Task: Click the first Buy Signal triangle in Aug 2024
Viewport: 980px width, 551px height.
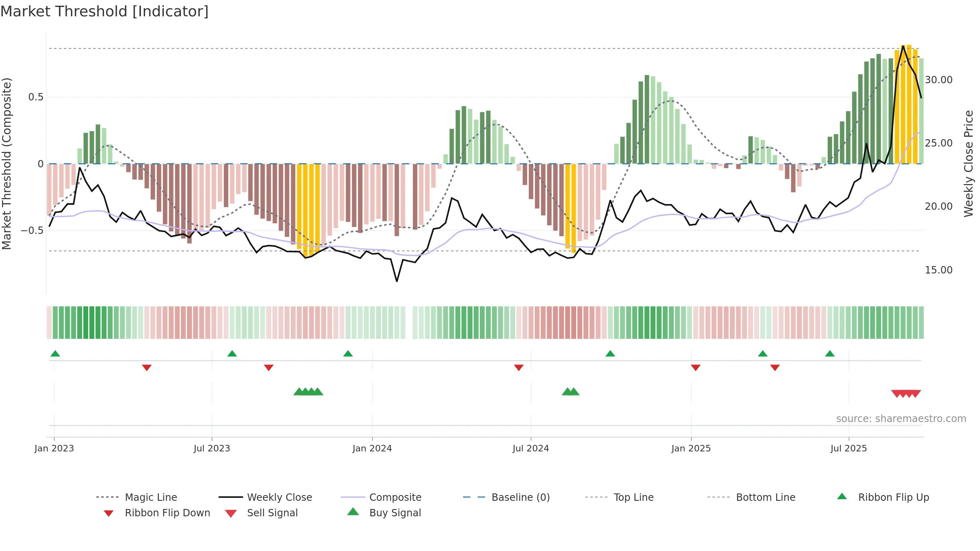Action: (x=567, y=391)
